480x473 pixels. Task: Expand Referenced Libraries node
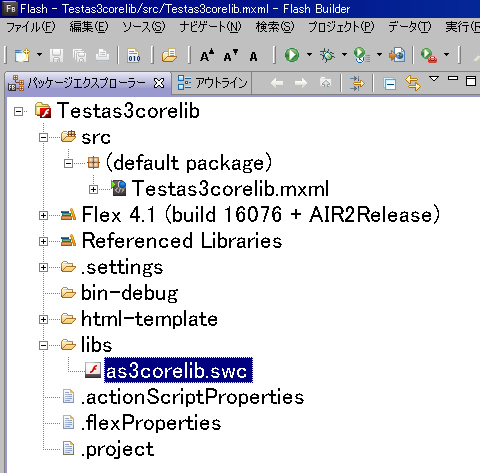tap(43, 241)
